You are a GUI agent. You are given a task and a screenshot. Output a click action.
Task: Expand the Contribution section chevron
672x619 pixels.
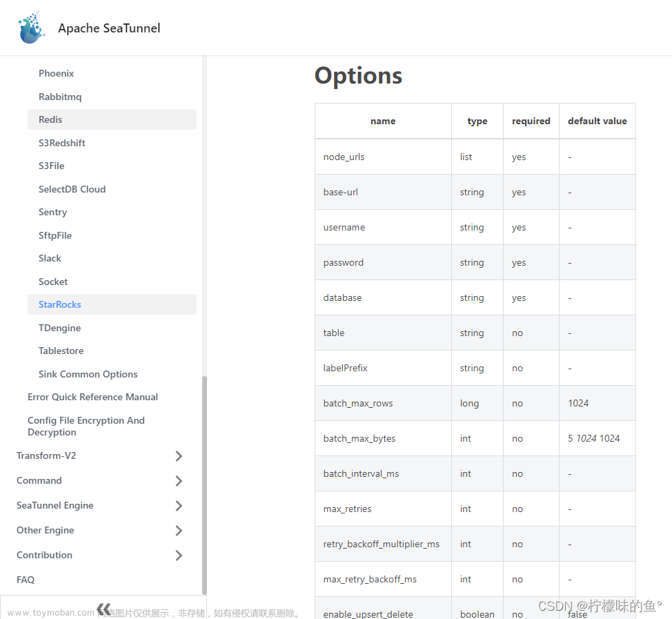(179, 556)
